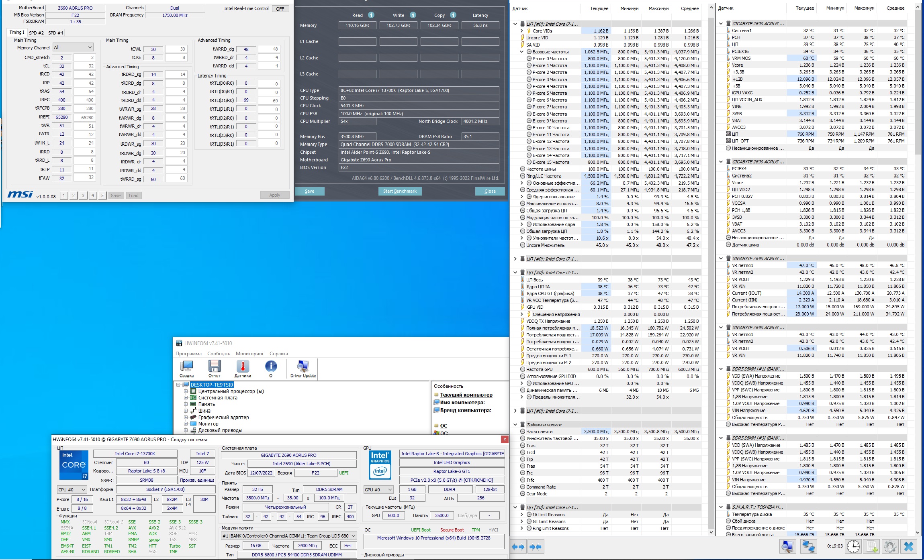
Task: Click the clock reset timer icon
Action: tap(853, 546)
